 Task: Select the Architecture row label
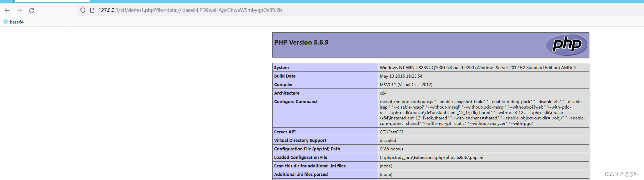(x=287, y=93)
